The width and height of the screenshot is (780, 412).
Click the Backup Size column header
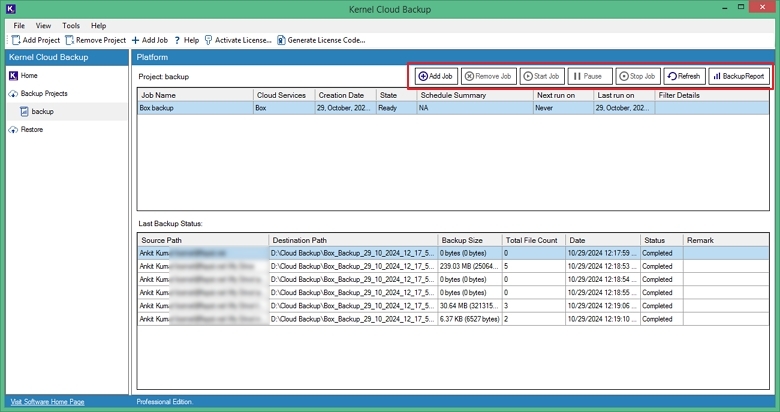coord(470,240)
